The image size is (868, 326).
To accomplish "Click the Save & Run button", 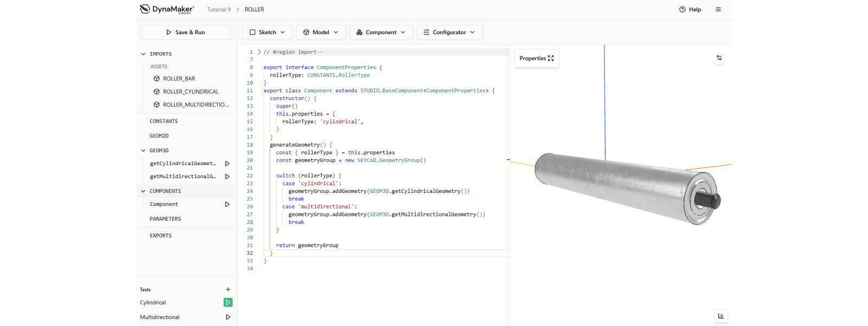I will pyautogui.click(x=185, y=33).
